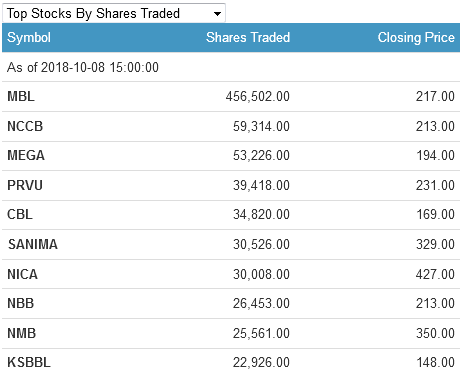
Task: Sort by the Shares Traded column header
Action: (x=248, y=37)
